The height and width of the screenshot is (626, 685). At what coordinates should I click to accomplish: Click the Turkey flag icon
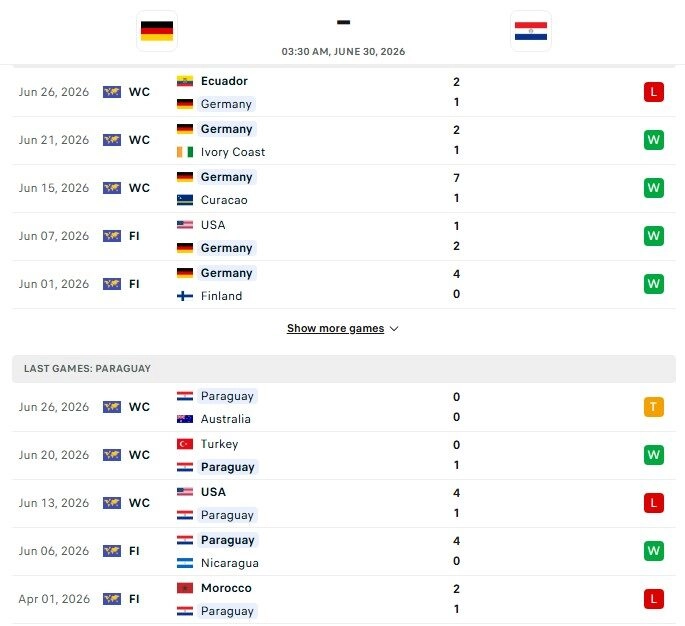click(185, 444)
